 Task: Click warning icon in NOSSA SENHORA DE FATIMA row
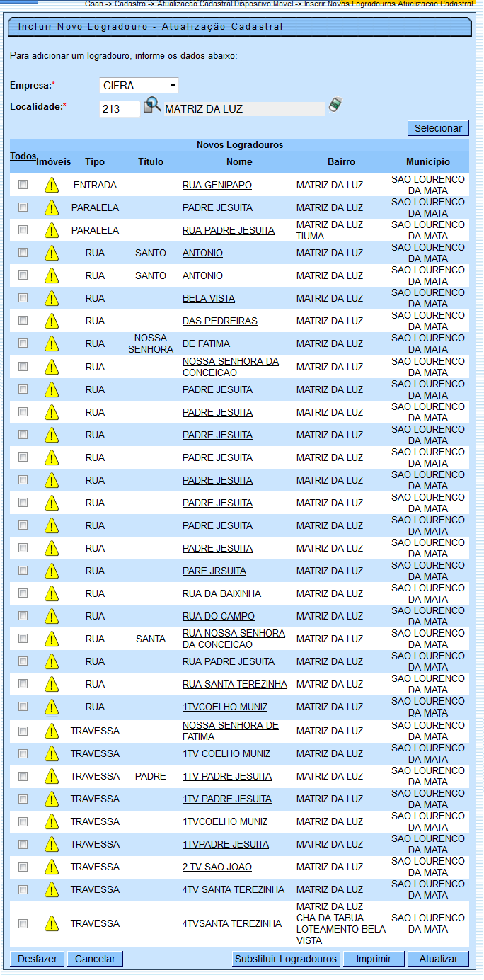[x=52, y=731]
